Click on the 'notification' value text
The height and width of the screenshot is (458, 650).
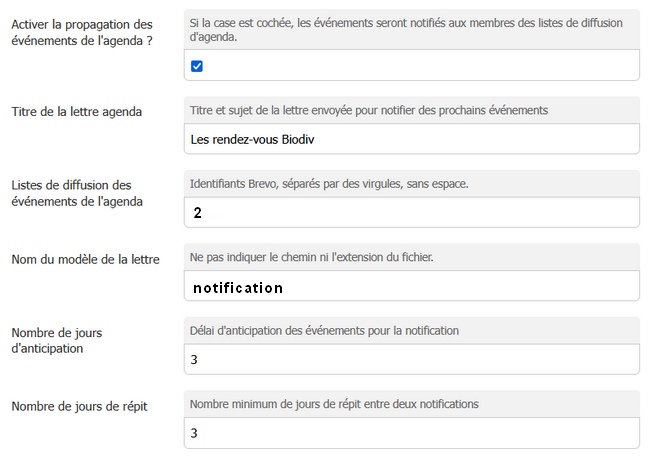(238, 288)
